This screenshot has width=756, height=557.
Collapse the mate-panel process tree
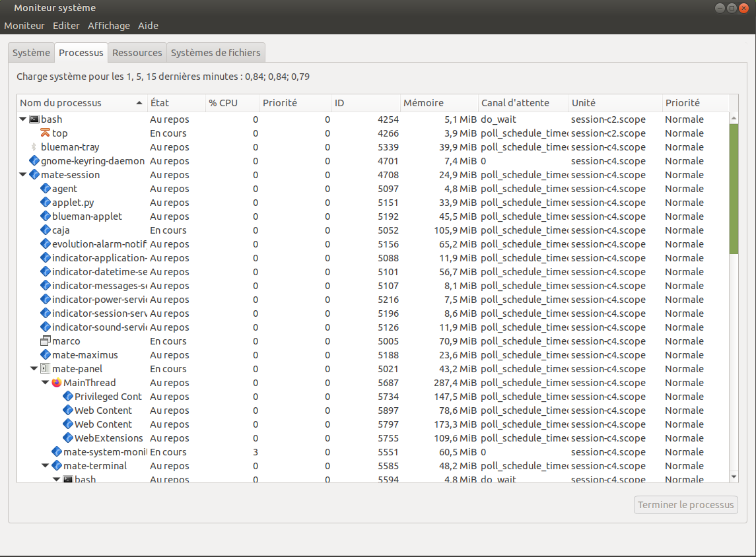coord(34,369)
